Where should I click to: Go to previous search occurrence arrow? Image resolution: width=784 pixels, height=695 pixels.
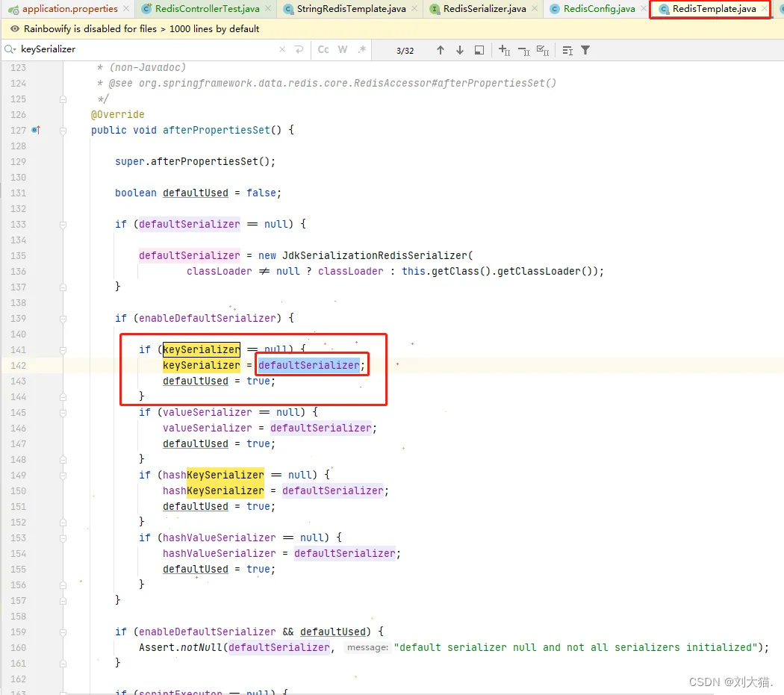click(440, 50)
